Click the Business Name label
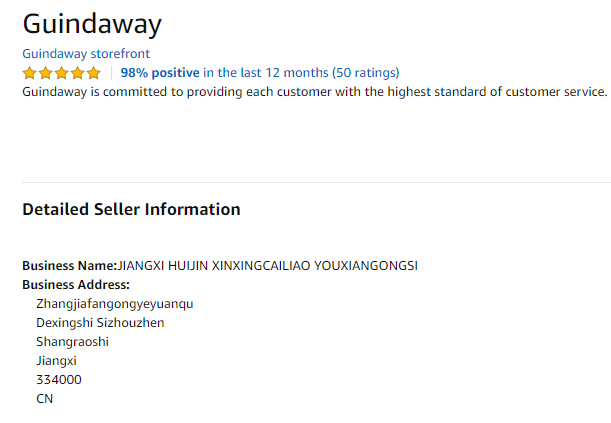The height and width of the screenshot is (423, 611). [69, 266]
